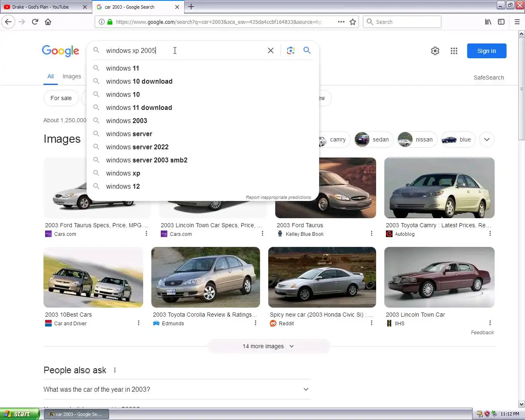This screenshot has height=420, width=525.
Task: Click the vertical scrollbar down arrow
Action: [521, 404]
